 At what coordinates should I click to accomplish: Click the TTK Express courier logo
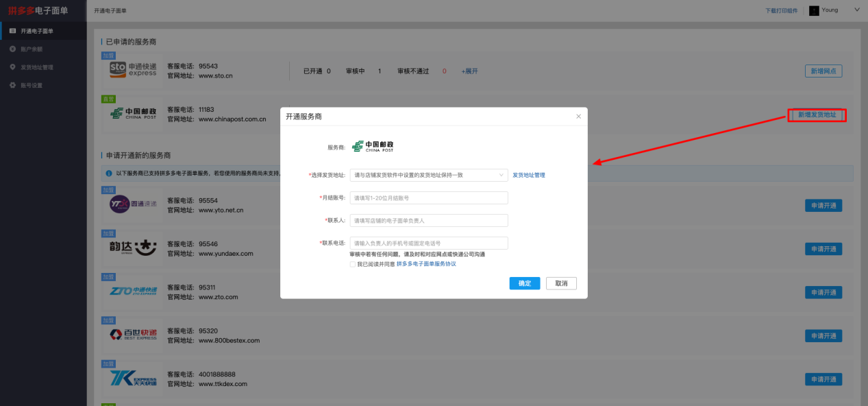[133, 379]
